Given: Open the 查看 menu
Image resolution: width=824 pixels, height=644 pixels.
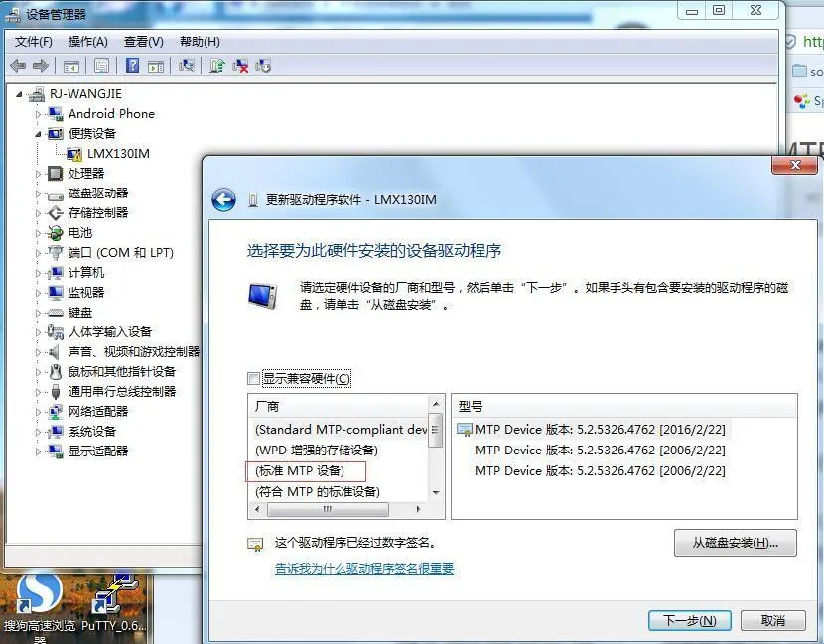Looking at the screenshot, I should (142, 42).
